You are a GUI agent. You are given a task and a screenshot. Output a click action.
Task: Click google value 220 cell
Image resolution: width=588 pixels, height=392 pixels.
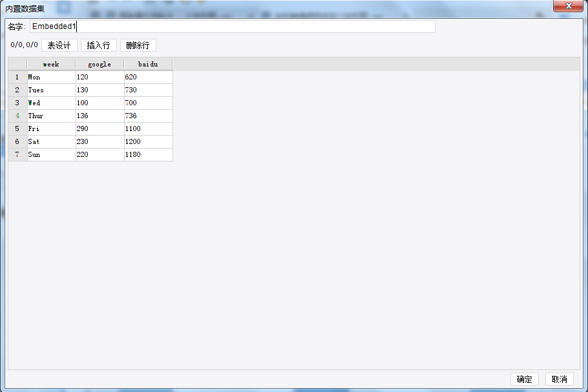[100, 155]
